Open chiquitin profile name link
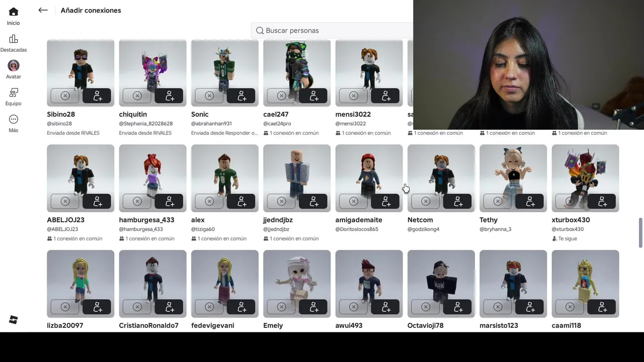644x362 pixels. click(x=133, y=114)
